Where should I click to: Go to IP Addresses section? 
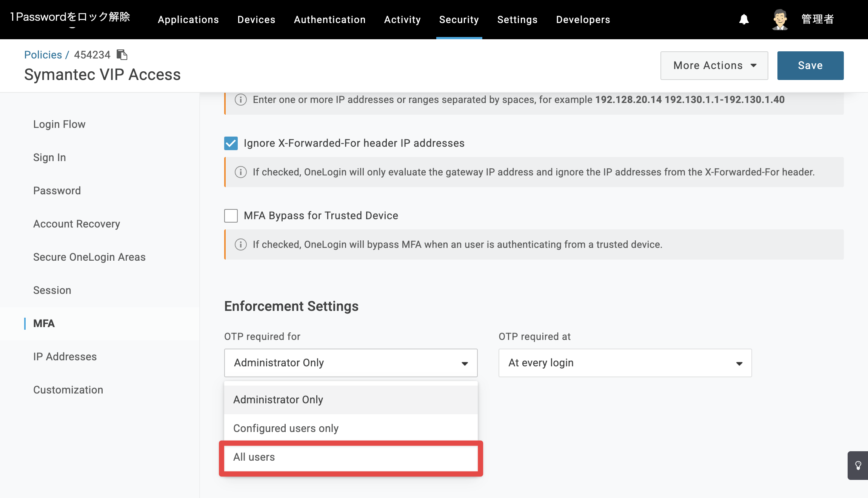click(65, 357)
